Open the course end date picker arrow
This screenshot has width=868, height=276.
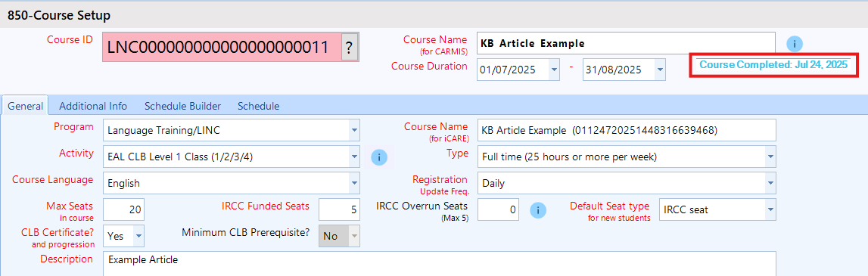click(659, 70)
